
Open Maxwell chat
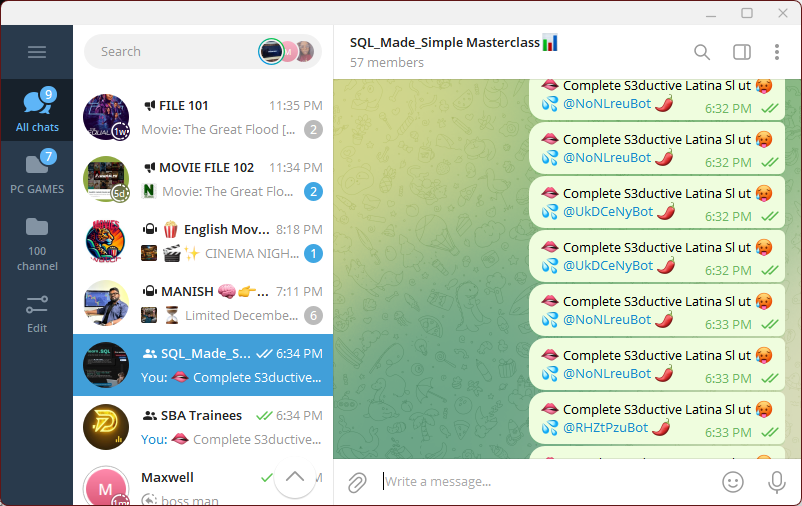[203, 482]
